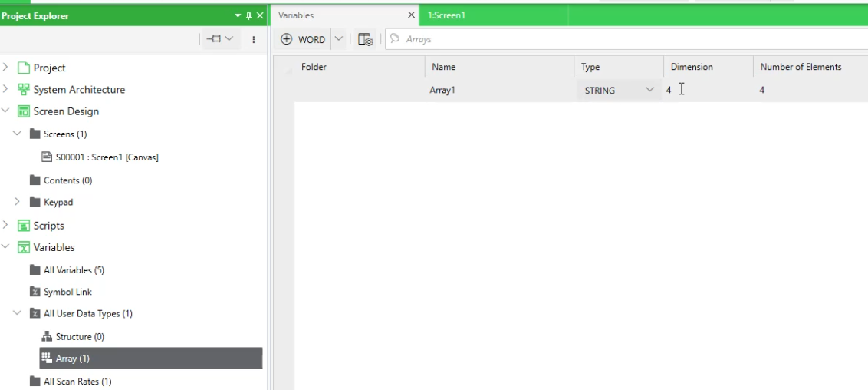Select All Scan Rates (1) in the tree

pos(77,381)
